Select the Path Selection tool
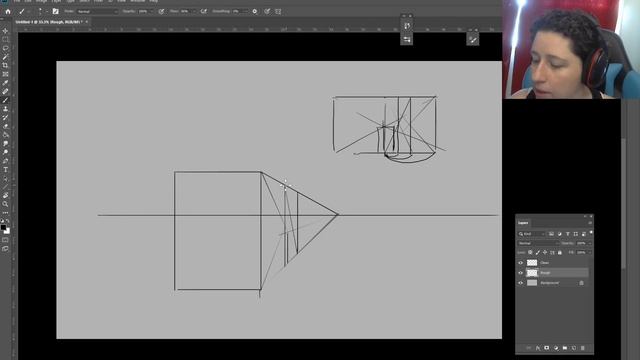The image size is (640, 360). 5,178
